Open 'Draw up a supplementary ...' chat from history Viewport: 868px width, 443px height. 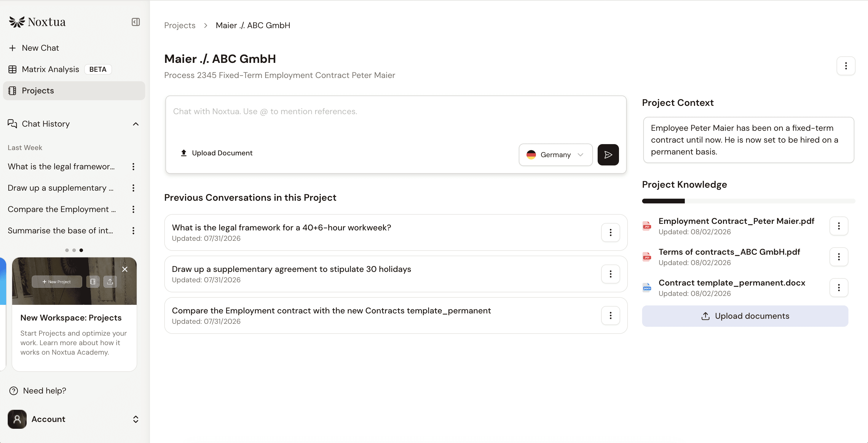coord(61,188)
